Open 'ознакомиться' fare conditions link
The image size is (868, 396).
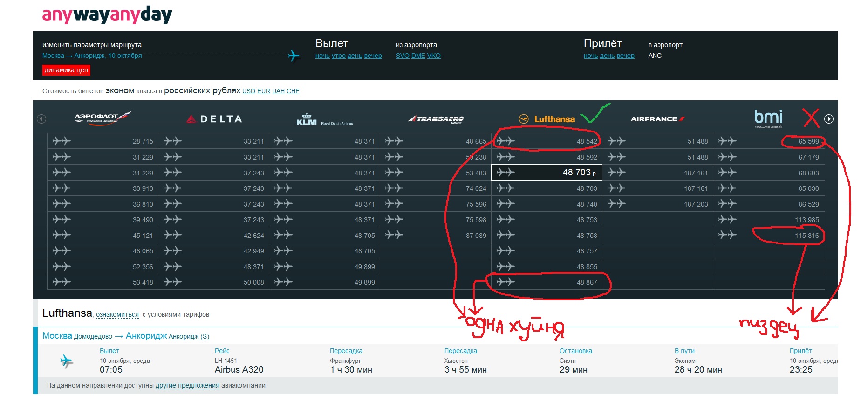click(x=117, y=315)
